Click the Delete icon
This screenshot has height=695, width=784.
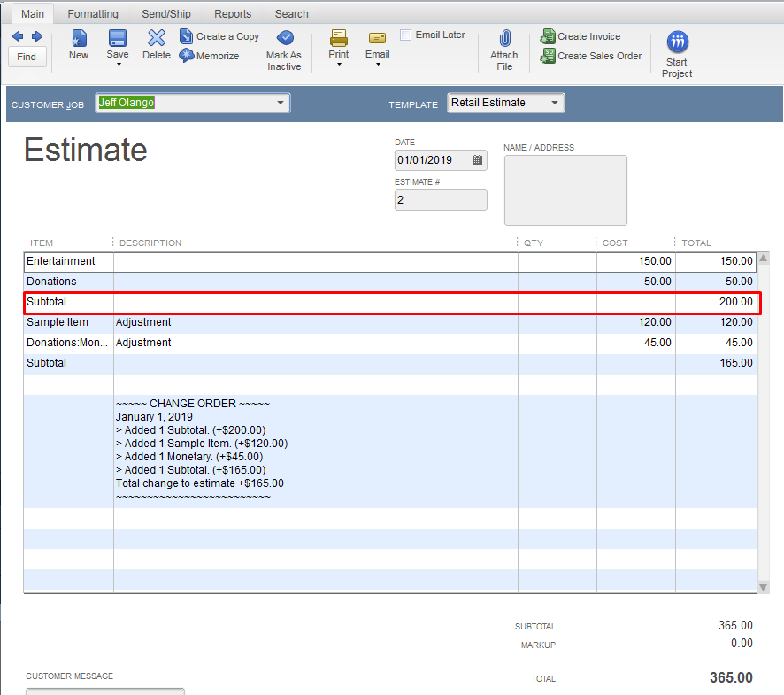click(157, 38)
